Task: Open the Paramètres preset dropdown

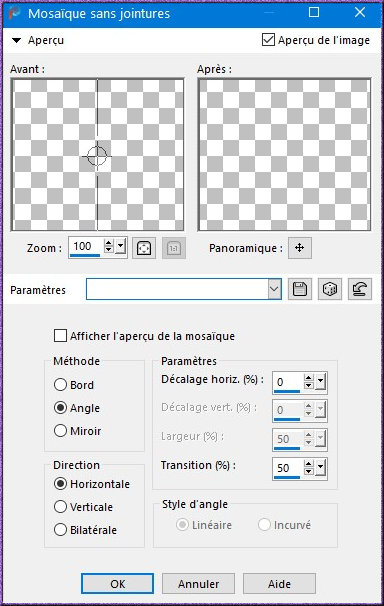Action: (274, 289)
